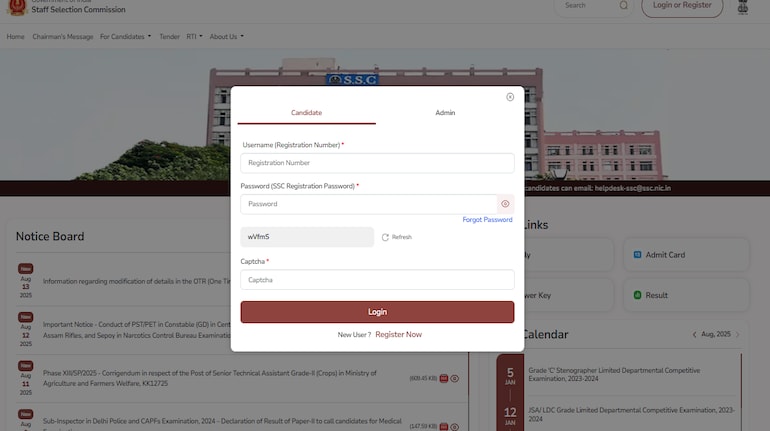Image resolution: width=770 pixels, height=431 pixels.
Task: Expand the About Us dropdown menu
Action: tap(227, 37)
